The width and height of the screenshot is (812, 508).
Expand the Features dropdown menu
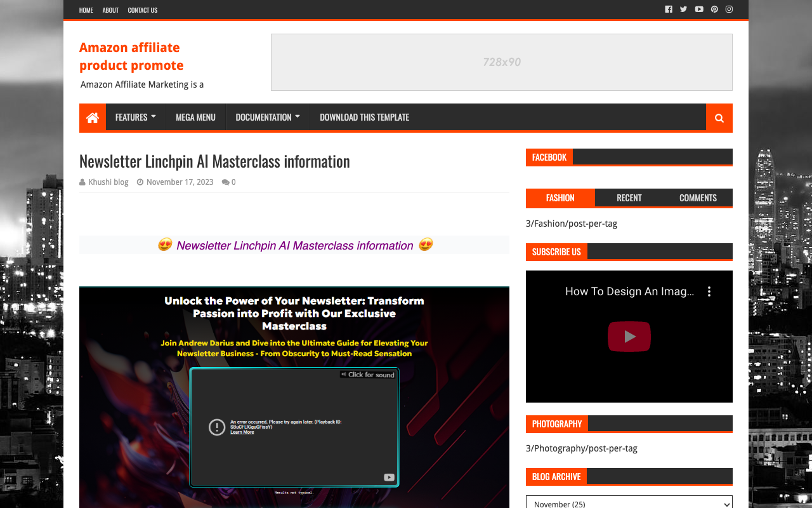(136, 117)
